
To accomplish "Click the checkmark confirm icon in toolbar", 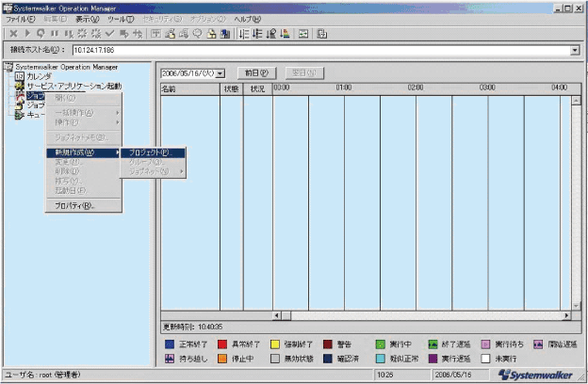I will point(109,34).
